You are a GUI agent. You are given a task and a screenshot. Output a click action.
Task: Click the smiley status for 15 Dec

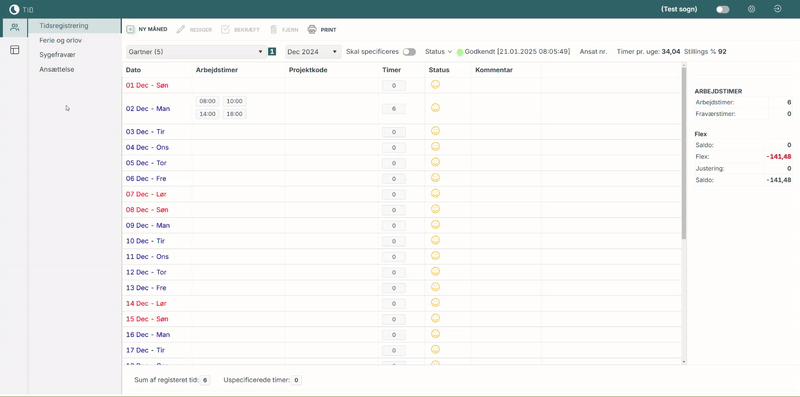pyautogui.click(x=435, y=318)
